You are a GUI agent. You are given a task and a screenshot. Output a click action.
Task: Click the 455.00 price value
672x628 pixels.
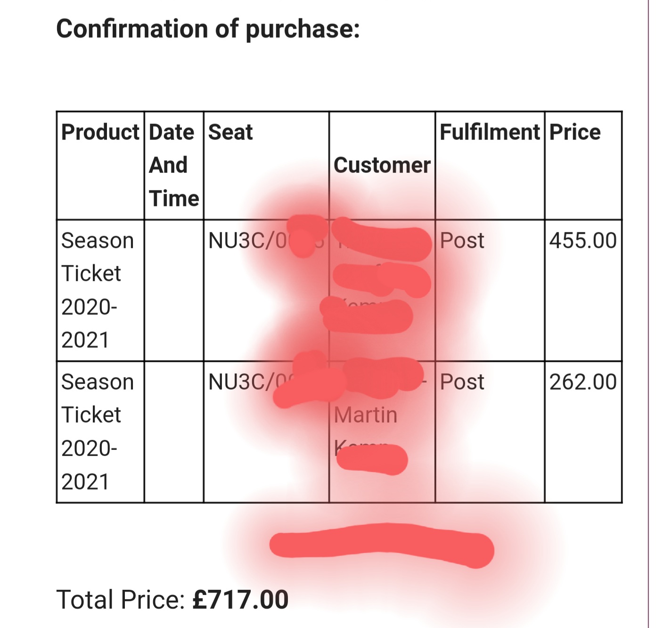click(583, 241)
